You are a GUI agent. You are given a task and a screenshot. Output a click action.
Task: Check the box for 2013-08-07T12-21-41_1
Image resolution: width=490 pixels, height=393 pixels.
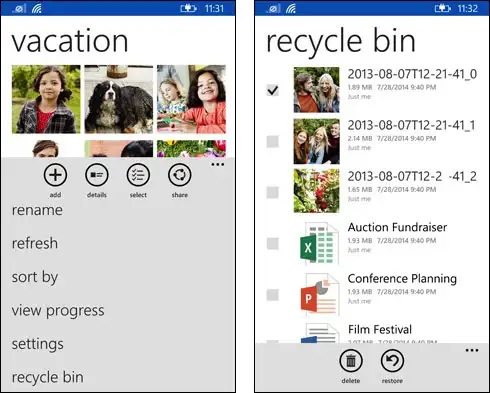tap(273, 141)
